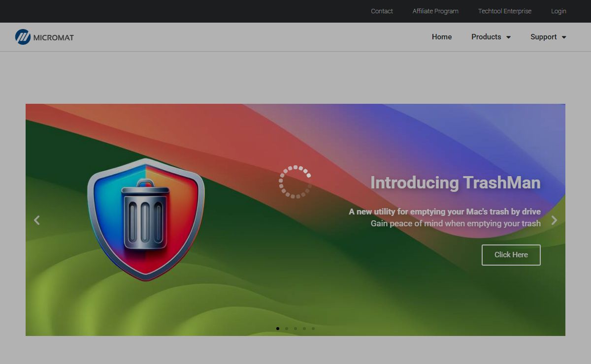This screenshot has width=591, height=364.
Task: Click 'Gain peace of mind when emptying your trash'
Action: 456,223
